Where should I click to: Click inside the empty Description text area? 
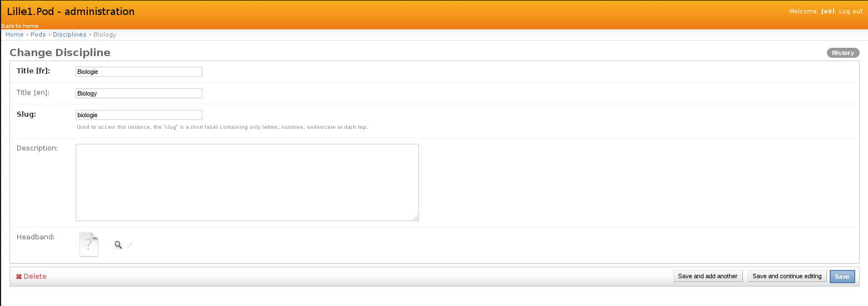pyautogui.click(x=247, y=182)
